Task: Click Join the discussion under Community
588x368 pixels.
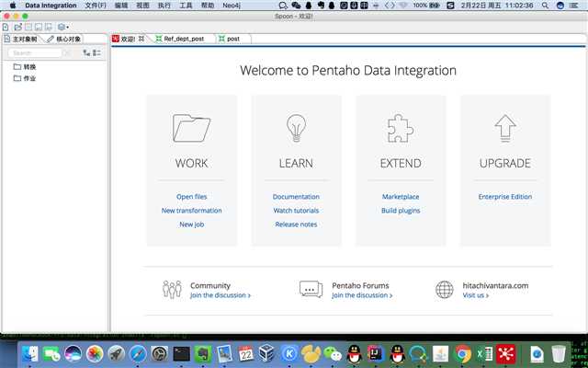Action: pyautogui.click(x=220, y=295)
